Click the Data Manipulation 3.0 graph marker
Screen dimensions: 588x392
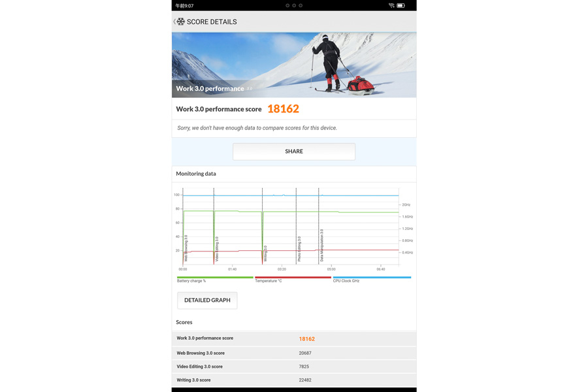321,246
